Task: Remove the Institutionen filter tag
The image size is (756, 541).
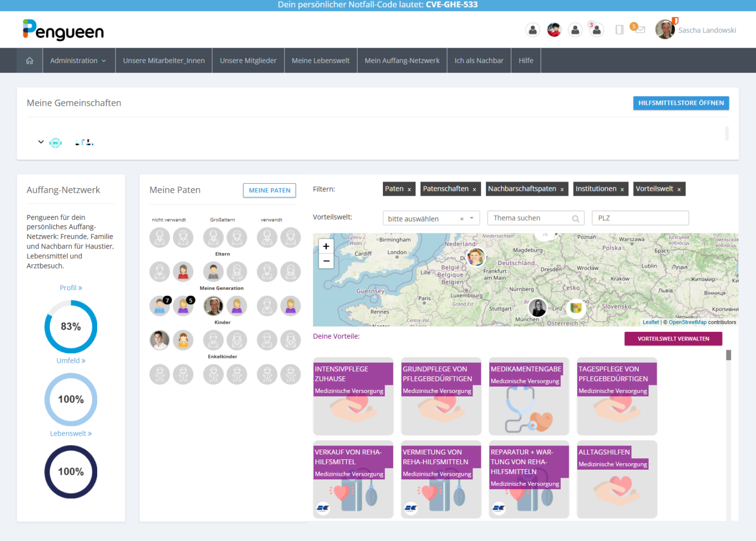Action: coord(622,189)
